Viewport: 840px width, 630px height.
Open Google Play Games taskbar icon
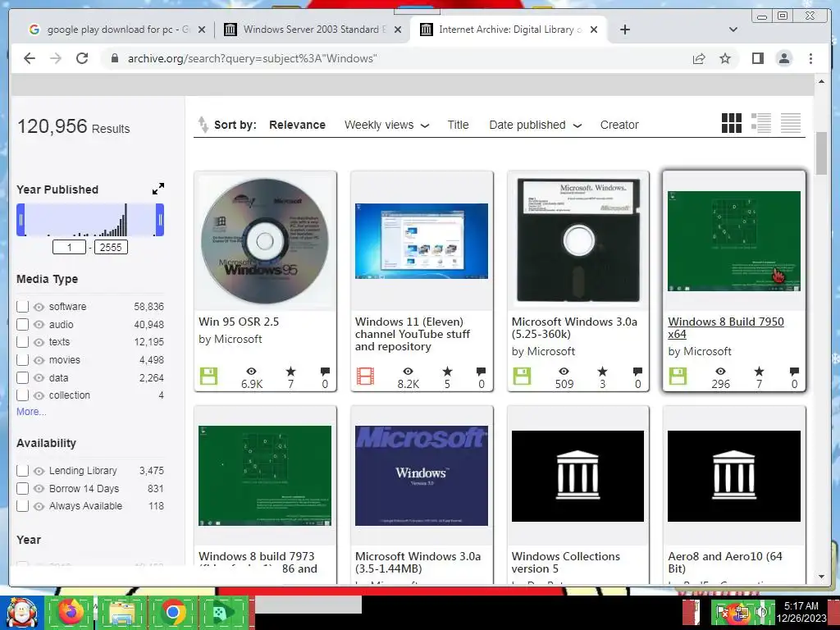224,612
